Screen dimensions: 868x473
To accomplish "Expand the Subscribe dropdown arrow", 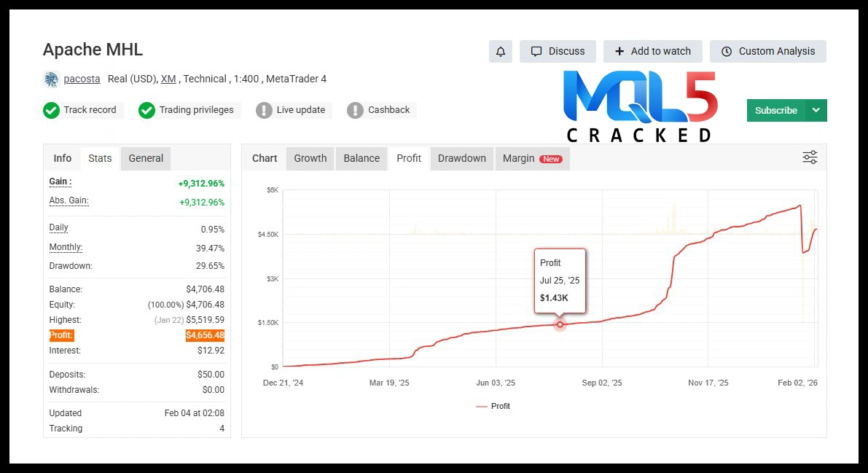I will (816, 110).
